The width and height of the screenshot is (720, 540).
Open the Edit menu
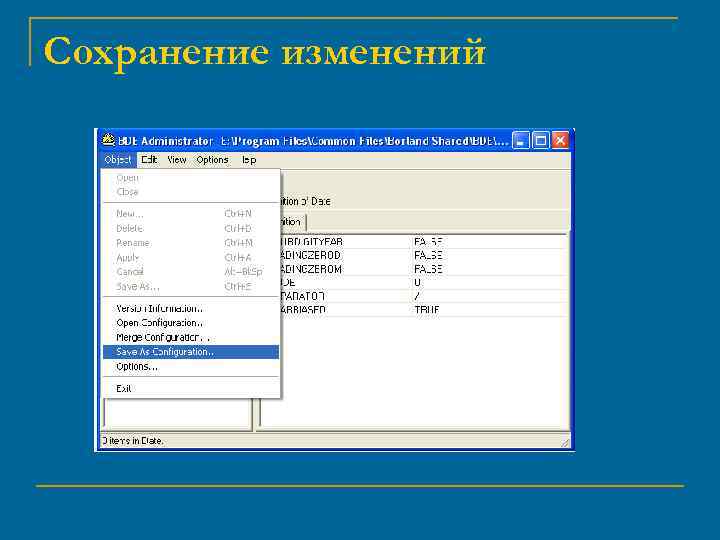pos(149,160)
